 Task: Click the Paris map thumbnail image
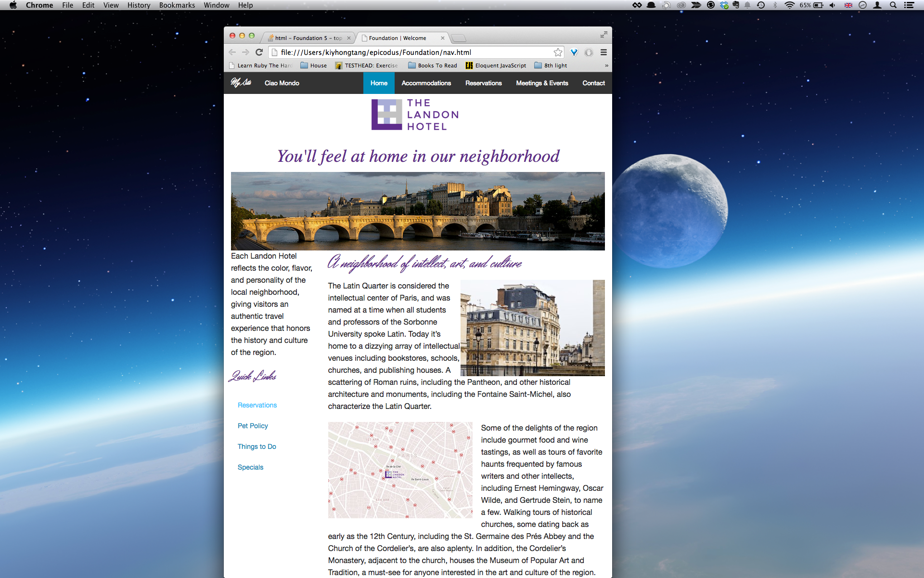tap(400, 470)
